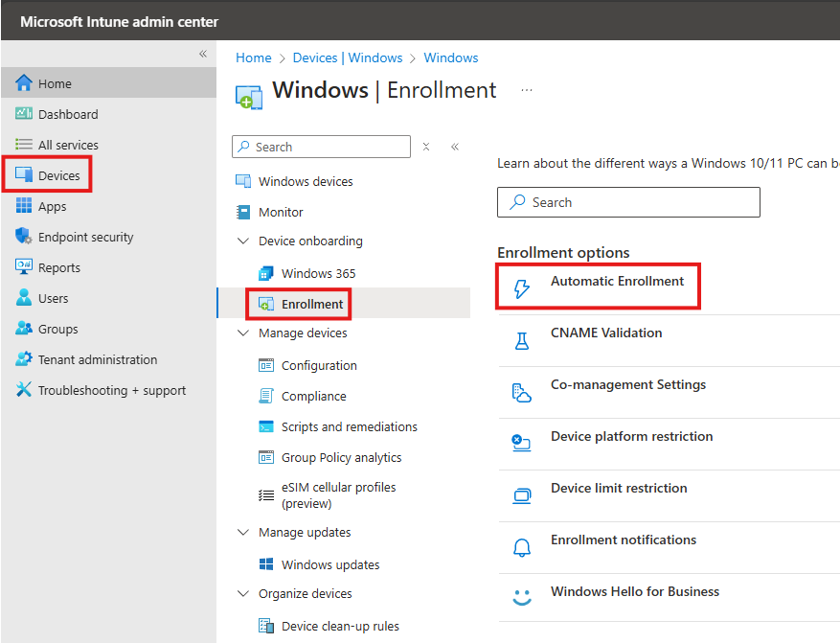Click the Enrollment notifications bell icon
Viewport: 840px width, 643px height.
tap(522, 547)
